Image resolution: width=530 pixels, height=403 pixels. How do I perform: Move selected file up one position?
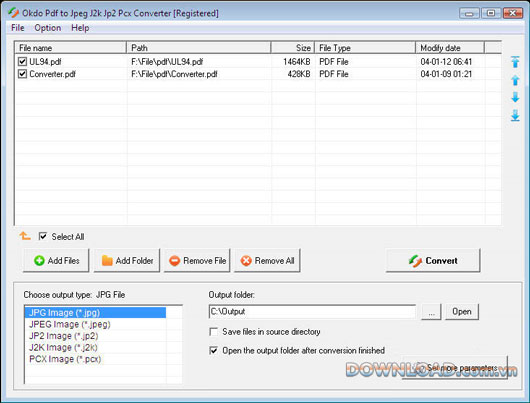coord(515,80)
